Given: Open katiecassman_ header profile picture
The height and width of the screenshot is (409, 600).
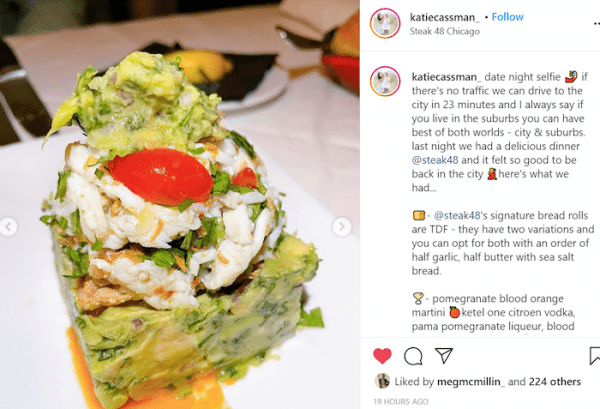Looking at the screenshot, I should 385,23.
